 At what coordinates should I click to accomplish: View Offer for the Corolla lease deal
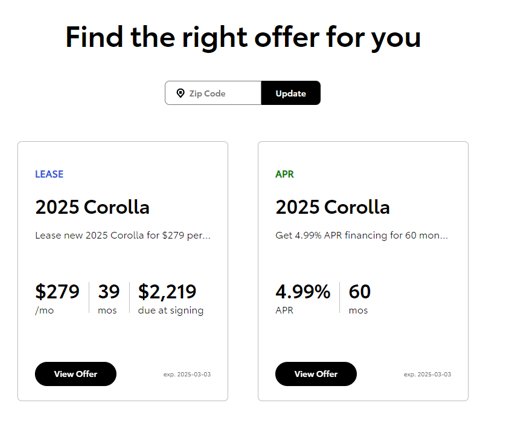coord(76,374)
